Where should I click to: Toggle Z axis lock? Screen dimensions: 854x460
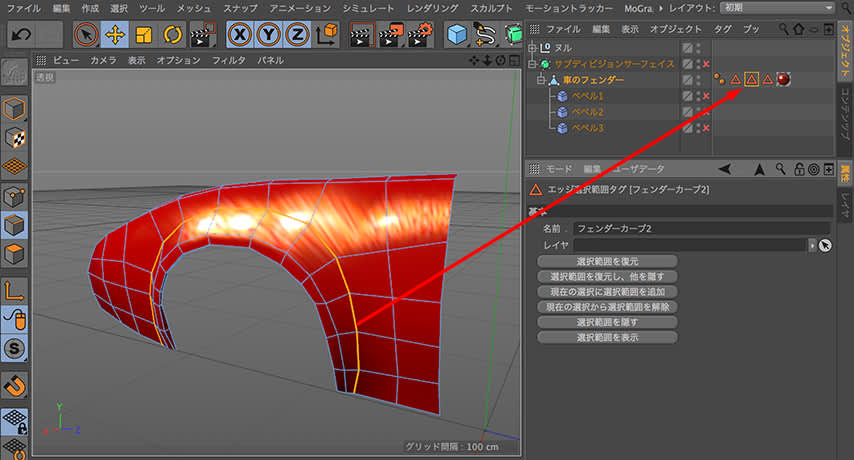pyautogui.click(x=297, y=36)
